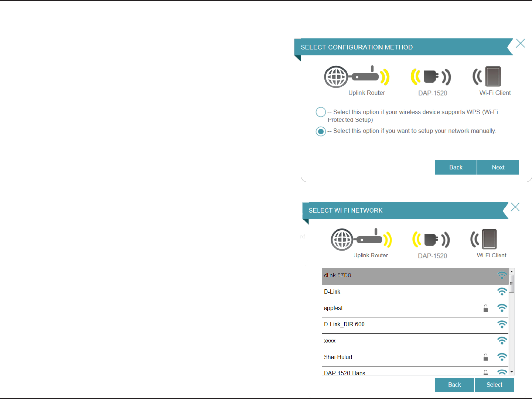Click the signal icon for D-Link_DIR-600

(502, 324)
